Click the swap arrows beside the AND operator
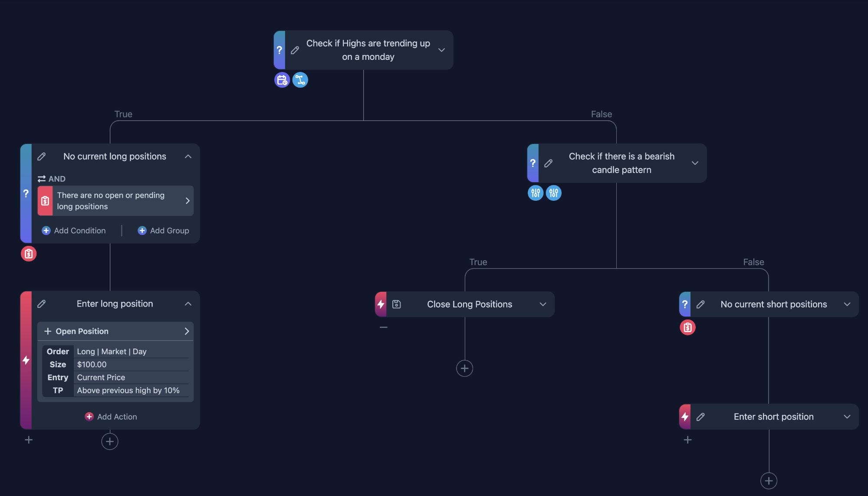 tap(41, 179)
